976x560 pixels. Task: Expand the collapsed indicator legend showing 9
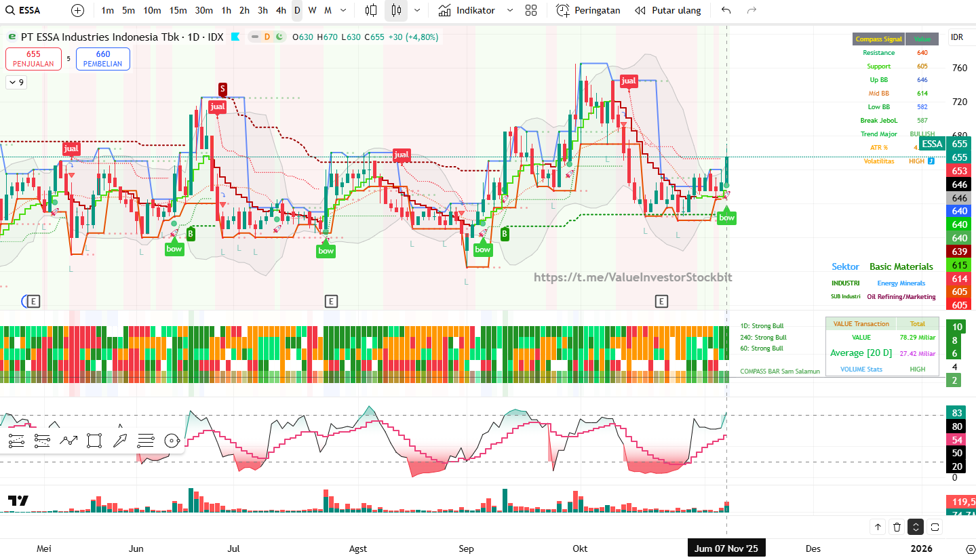(x=16, y=82)
